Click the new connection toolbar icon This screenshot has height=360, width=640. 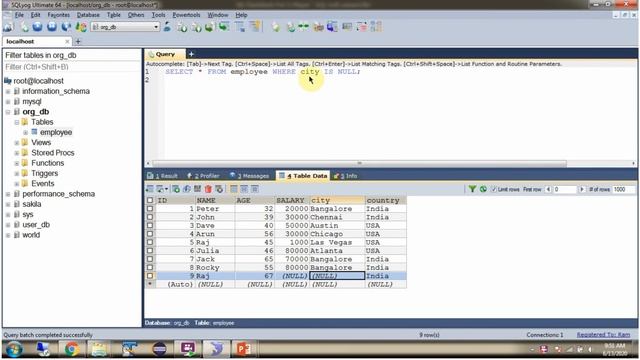(8, 27)
